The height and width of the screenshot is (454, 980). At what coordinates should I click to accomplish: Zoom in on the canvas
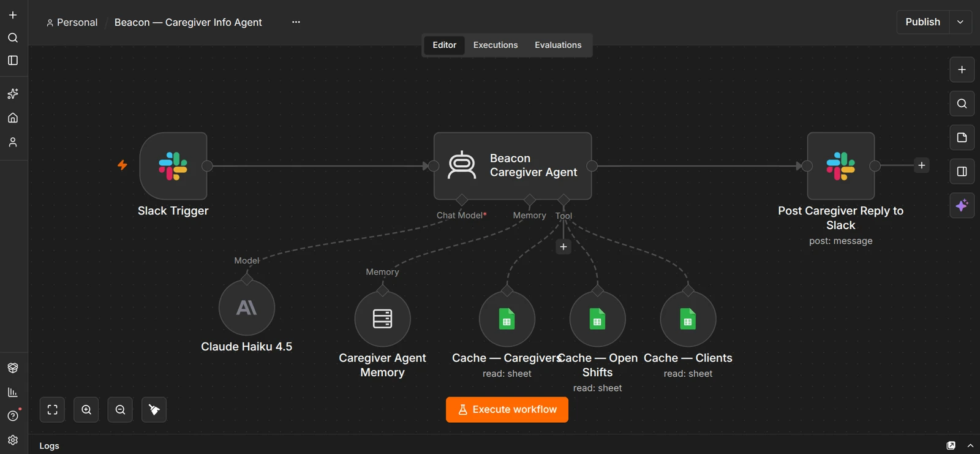86,410
